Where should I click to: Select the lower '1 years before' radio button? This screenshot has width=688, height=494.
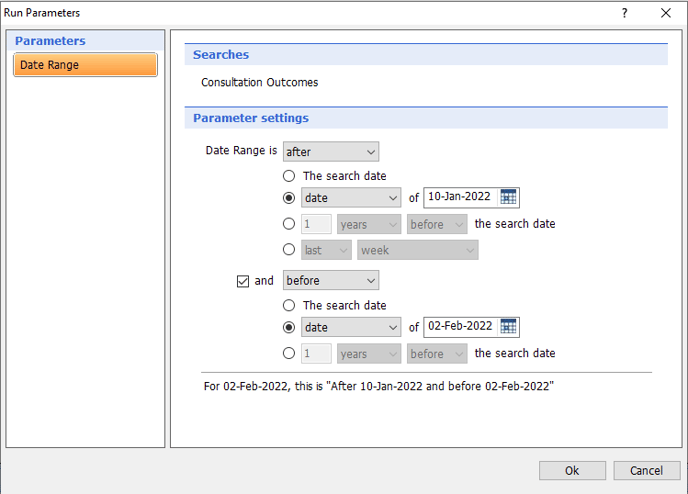[x=289, y=353]
